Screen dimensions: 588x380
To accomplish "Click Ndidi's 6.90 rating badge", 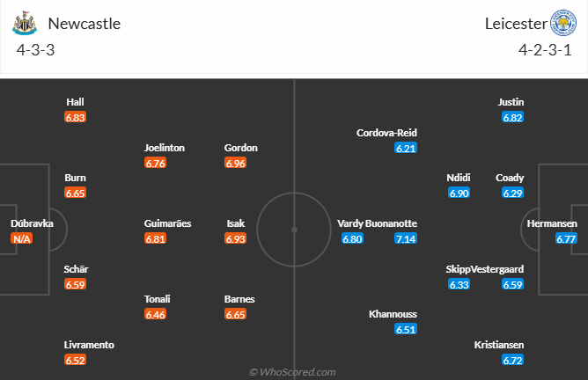I will 459,193.
